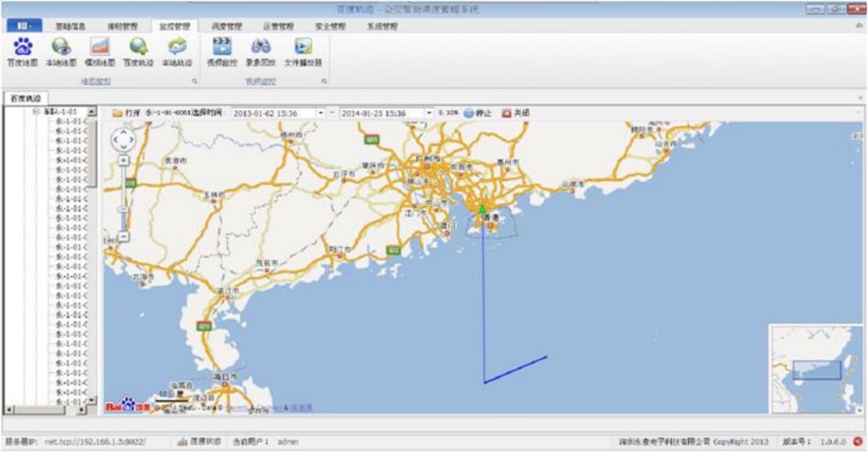Click the green vehicle arrow marker on map
Viewport: 868px width, 452px height.
pos(482,209)
